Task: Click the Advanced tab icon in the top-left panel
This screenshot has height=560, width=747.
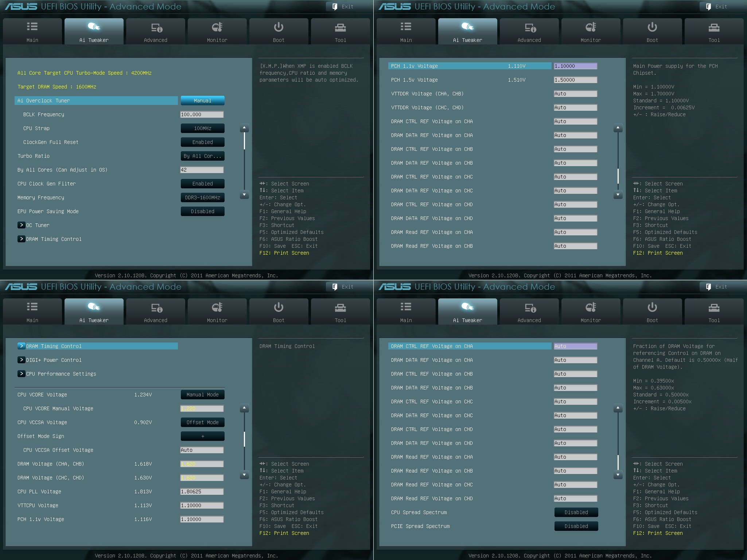Action: (x=156, y=27)
